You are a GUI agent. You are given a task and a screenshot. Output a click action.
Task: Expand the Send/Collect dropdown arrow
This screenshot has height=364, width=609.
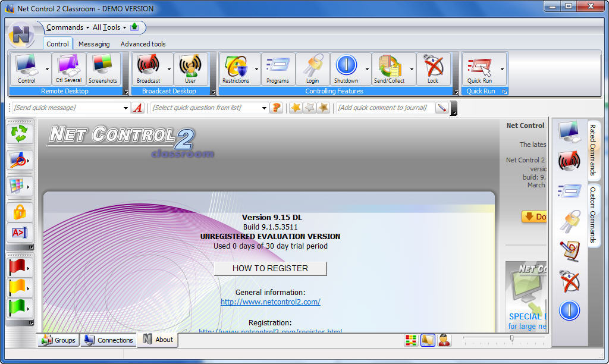(412, 69)
